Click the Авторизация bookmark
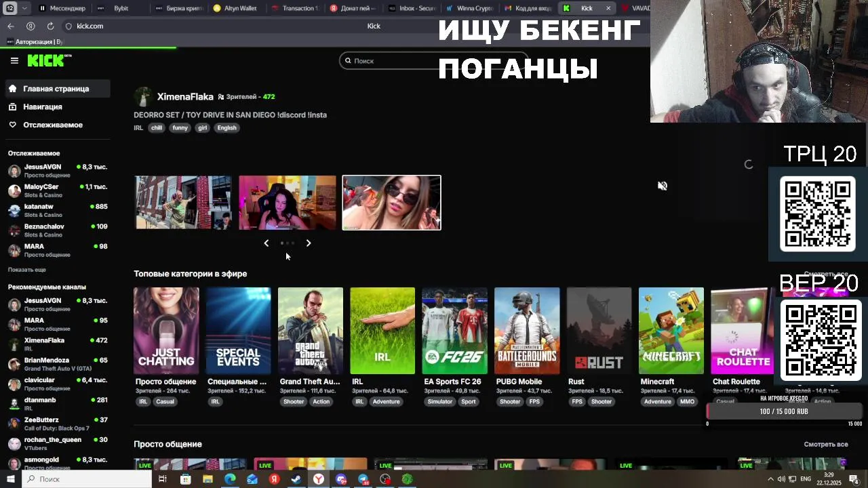 pyautogui.click(x=34, y=42)
